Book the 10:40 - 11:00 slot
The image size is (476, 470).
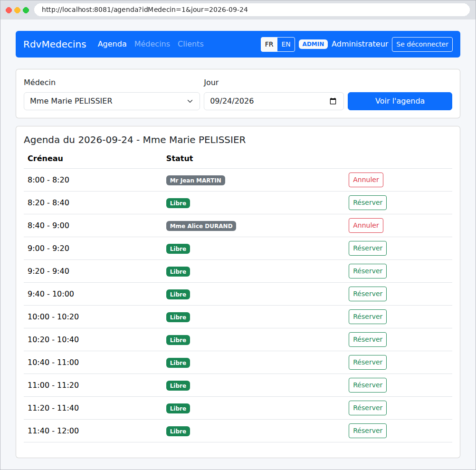(x=368, y=362)
